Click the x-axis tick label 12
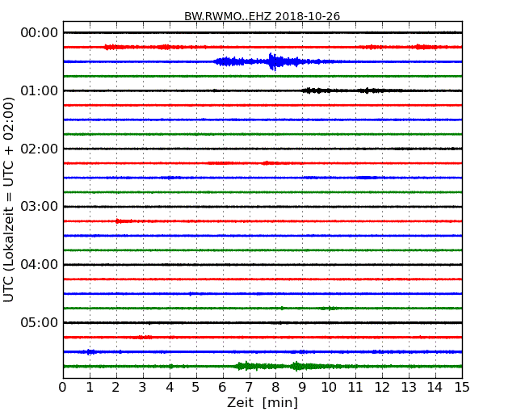This screenshot has height=420, width=525. tap(382, 388)
